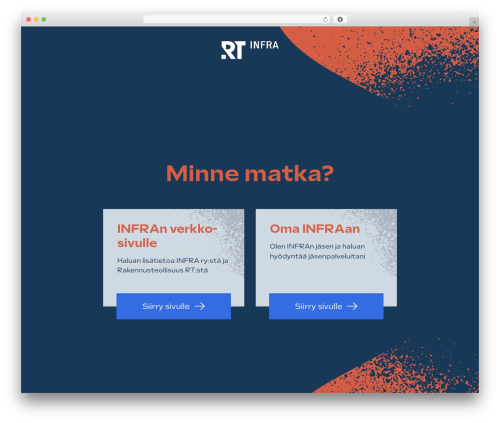Click the RT INFRA logo
The image size is (500, 423).
point(250,50)
